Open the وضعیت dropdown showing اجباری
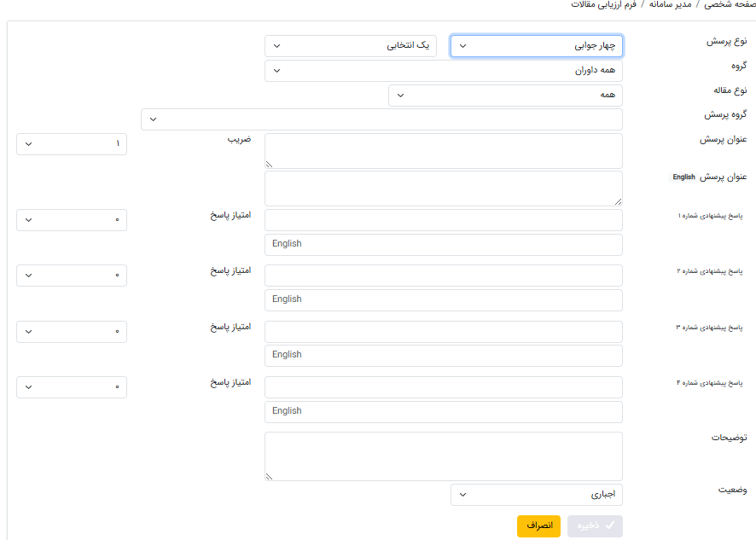This screenshot has width=756, height=540. click(536, 494)
